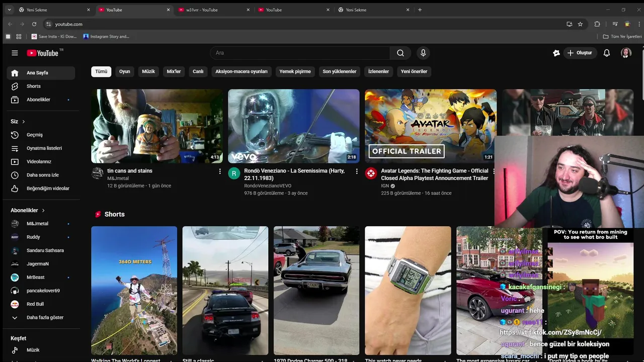
Task: Open the browser extensions puzzle icon
Action: 597,24
